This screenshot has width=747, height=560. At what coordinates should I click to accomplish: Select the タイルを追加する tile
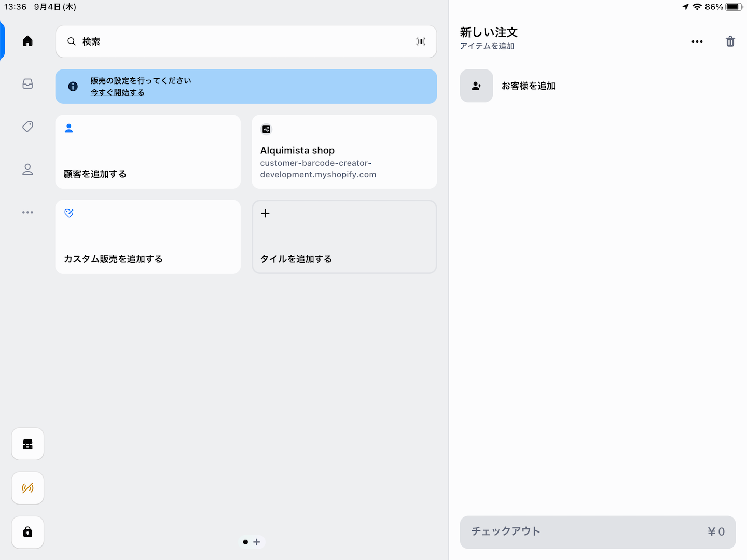point(344,237)
